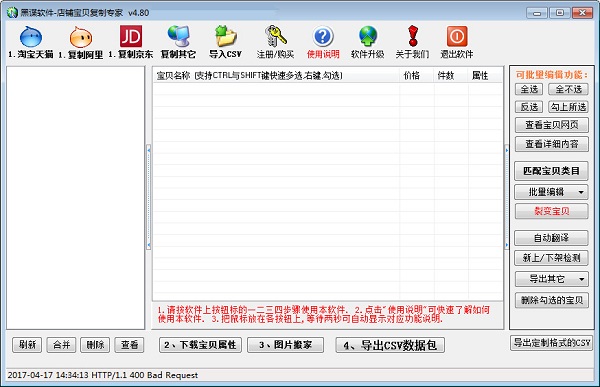600x387 pixels.
Task: Select the orange Alibaba copy icon
Action: 81,37
